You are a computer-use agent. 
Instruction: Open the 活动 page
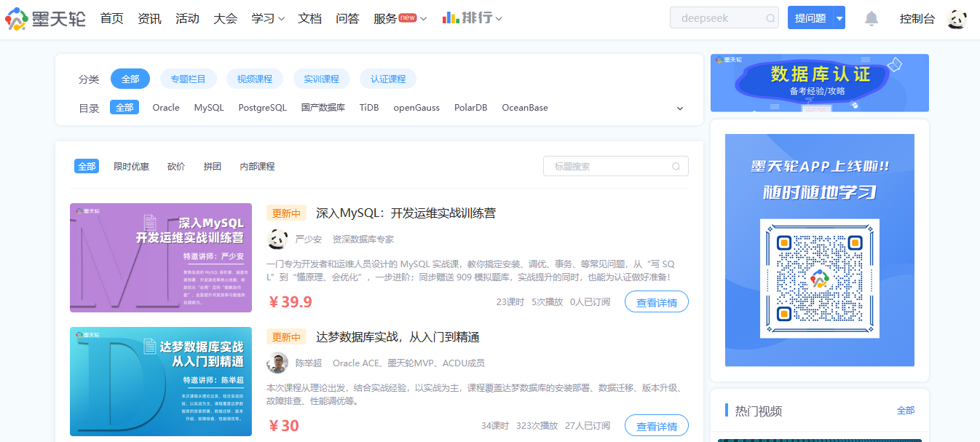click(x=187, y=18)
